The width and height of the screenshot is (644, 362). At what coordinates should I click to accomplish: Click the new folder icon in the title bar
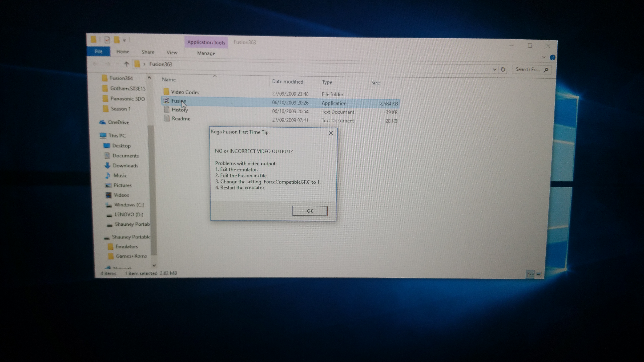(x=117, y=40)
